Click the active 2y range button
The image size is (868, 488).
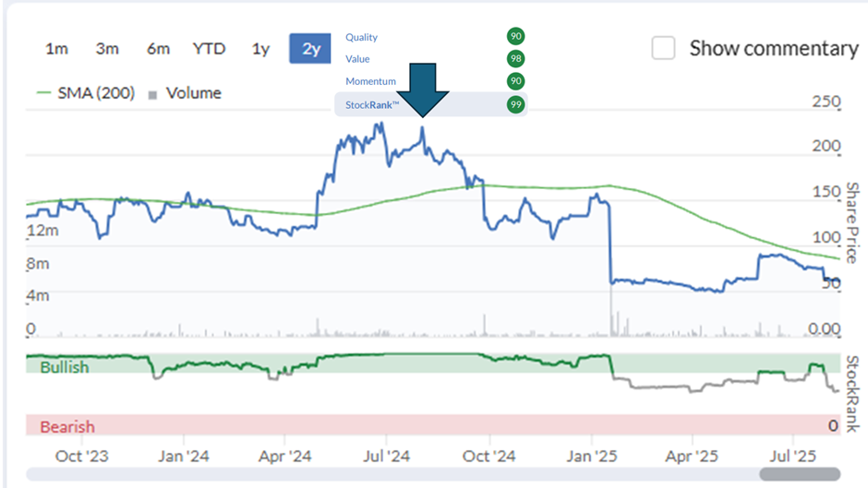(310, 49)
